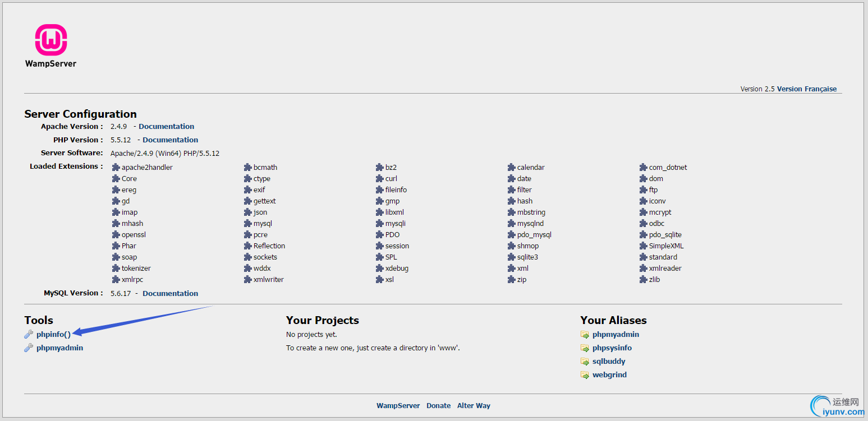Viewport: 868px width, 421px height.
Task: Click the 'tokenizer' extension text
Action: [x=136, y=269]
